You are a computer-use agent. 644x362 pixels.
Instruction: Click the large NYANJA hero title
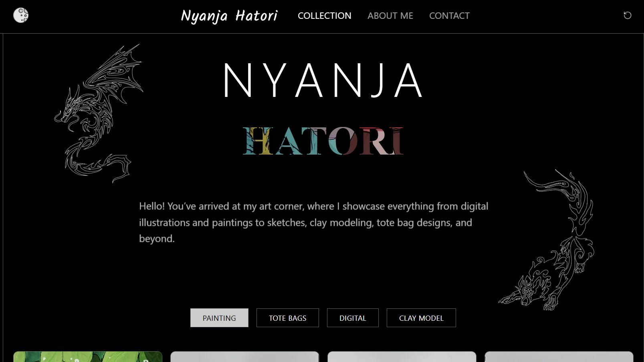click(323, 80)
